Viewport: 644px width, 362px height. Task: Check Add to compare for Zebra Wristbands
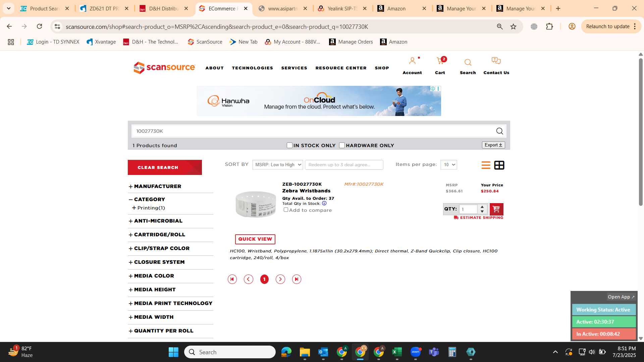[286, 210]
